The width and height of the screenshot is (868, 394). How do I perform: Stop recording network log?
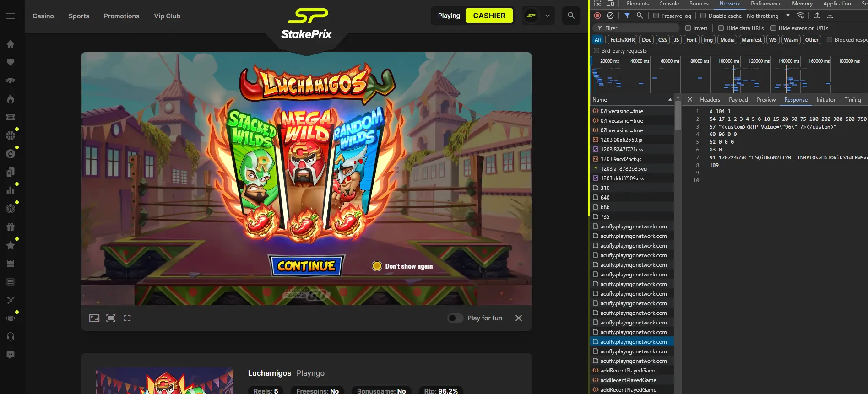pos(597,16)
